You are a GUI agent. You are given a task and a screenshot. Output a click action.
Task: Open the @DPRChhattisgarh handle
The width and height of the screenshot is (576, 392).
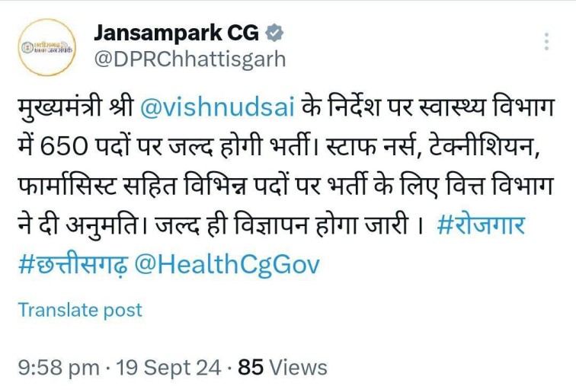(x=190, y=59)
